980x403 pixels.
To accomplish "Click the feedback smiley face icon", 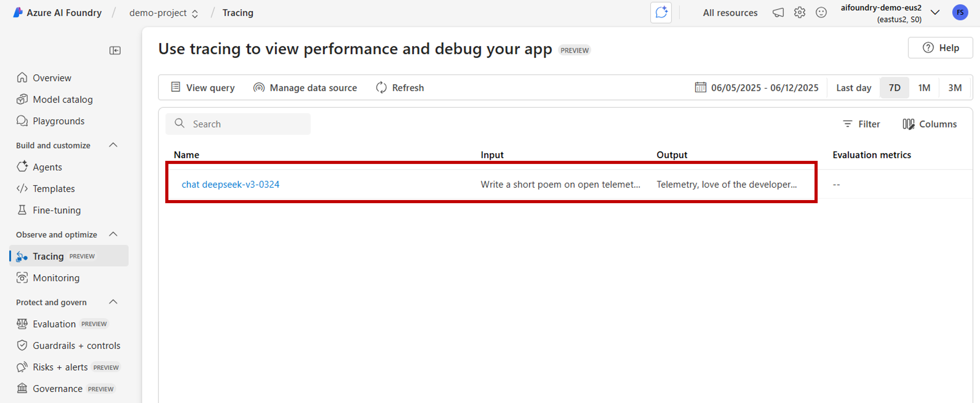I will 821,12.
